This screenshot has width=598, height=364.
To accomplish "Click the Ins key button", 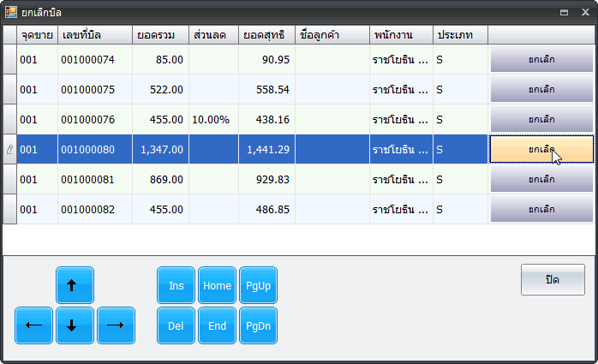I will coord(176,285).
